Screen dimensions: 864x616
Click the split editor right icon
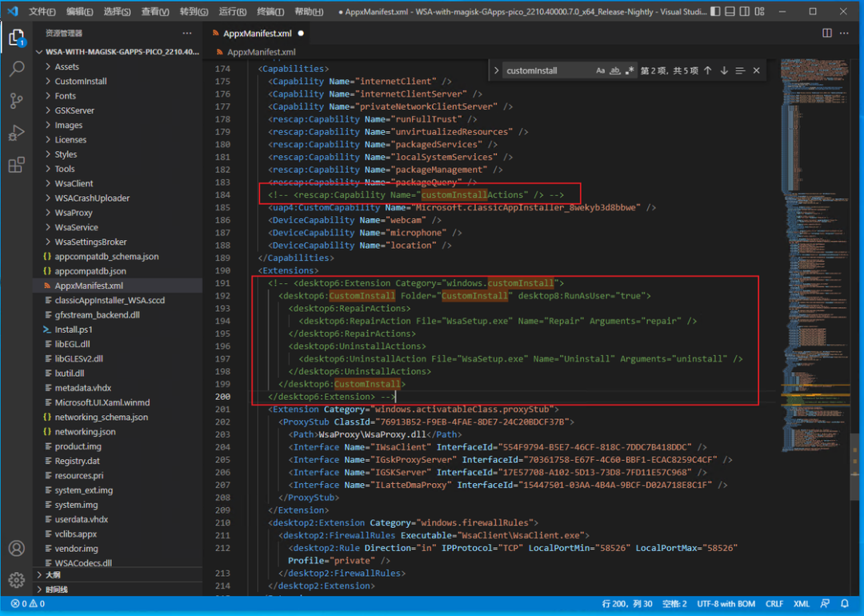coord(827,34)
